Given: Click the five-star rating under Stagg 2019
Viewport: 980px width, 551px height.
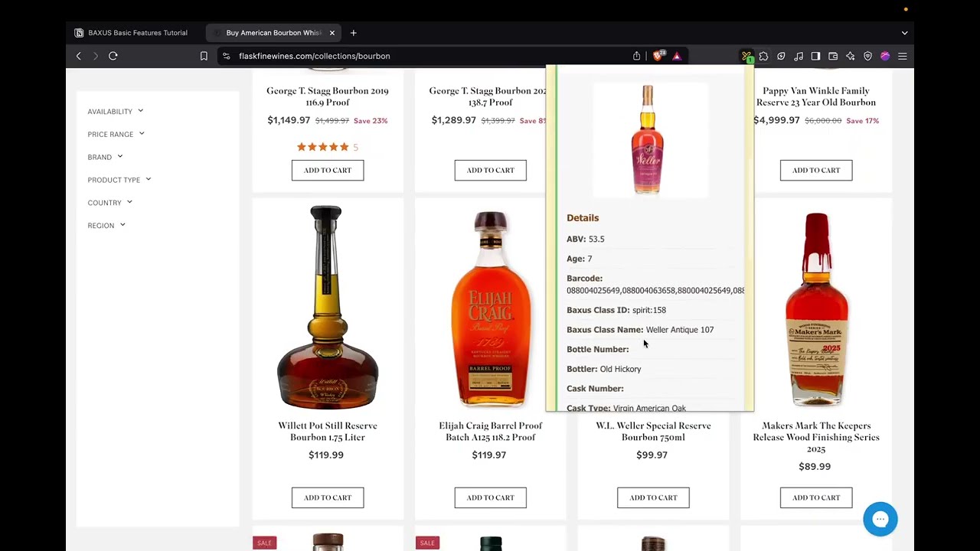Looking at the screenshot, I should click(323, 147).
